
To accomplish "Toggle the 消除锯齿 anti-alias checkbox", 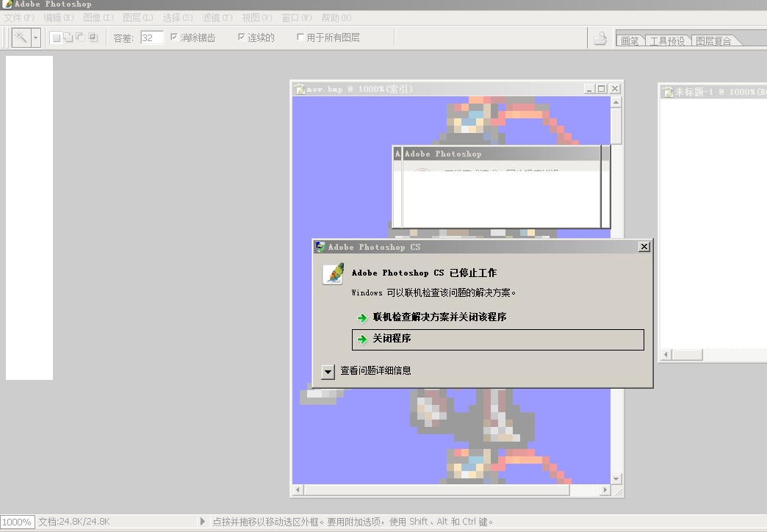I will pyautogui.click(x=173, y=37).
